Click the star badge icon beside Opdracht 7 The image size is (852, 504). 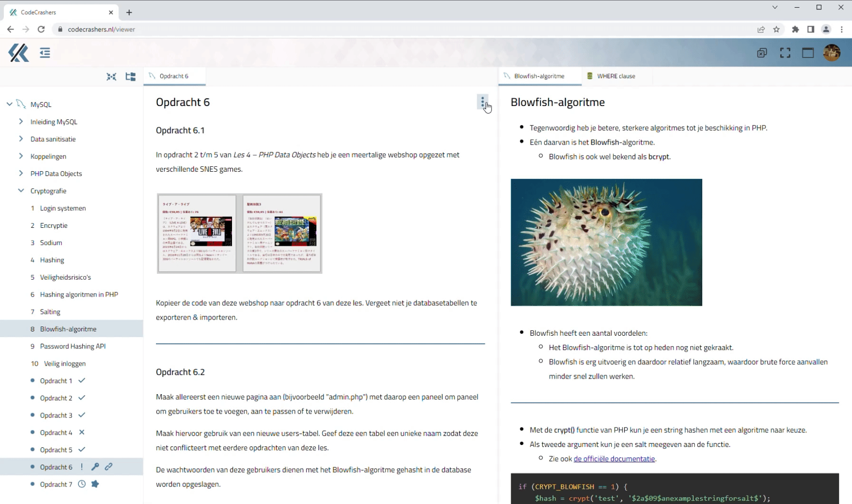[95, 484]
